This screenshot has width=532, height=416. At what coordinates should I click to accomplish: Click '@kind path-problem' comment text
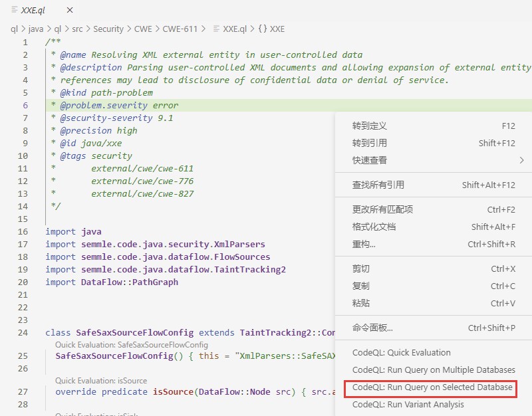pyautogui.click(x=106, y=93)
